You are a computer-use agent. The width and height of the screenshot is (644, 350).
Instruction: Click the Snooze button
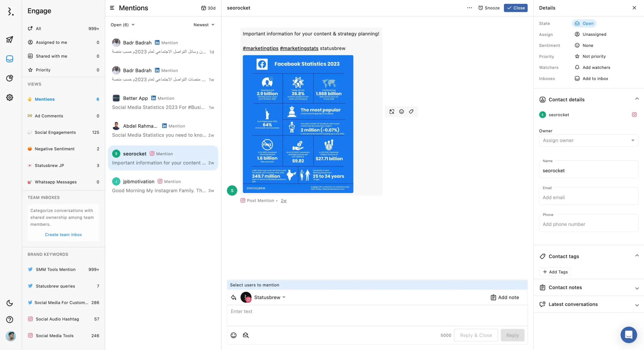point(489,8)
